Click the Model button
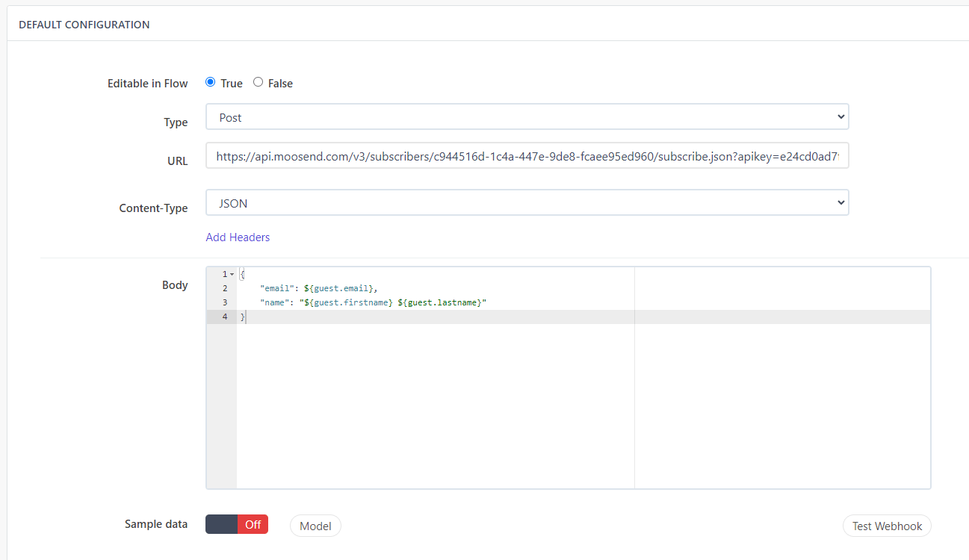The image size is (969, 560). (315, 526)
